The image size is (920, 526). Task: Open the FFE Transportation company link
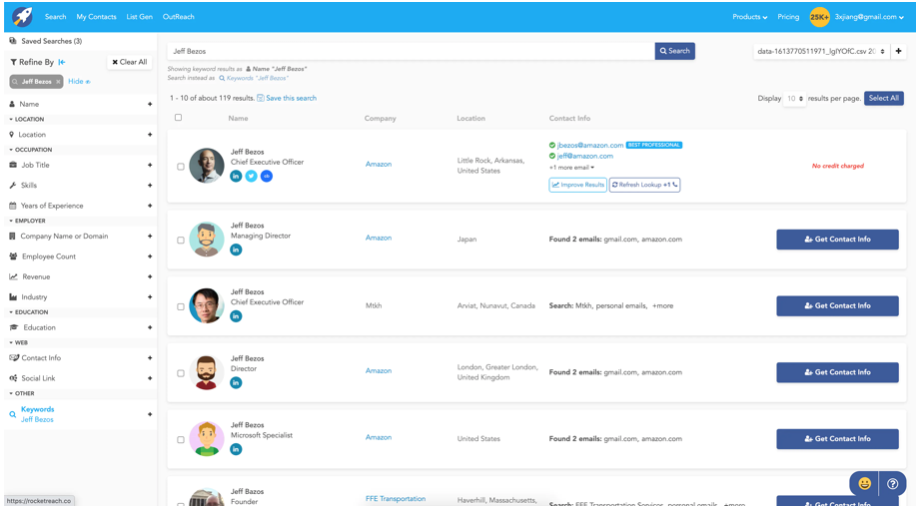(395, 499)
